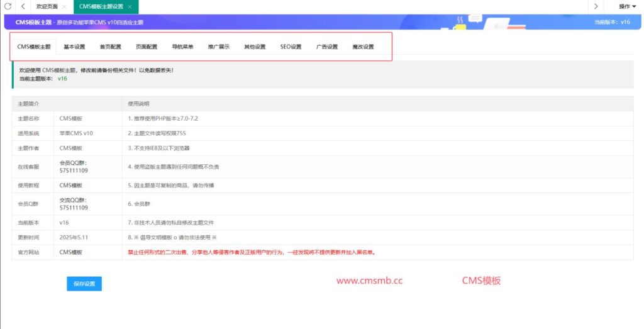Select the CMS模板主题 settings tab
Image resolution: width=644 pixels, height=329 pixels.
(34, 47)
